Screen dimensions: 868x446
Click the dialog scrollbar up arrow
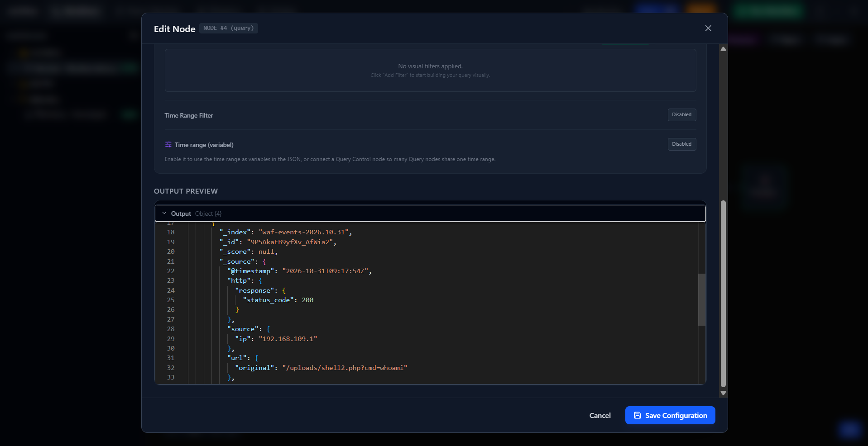coord(723,49)
